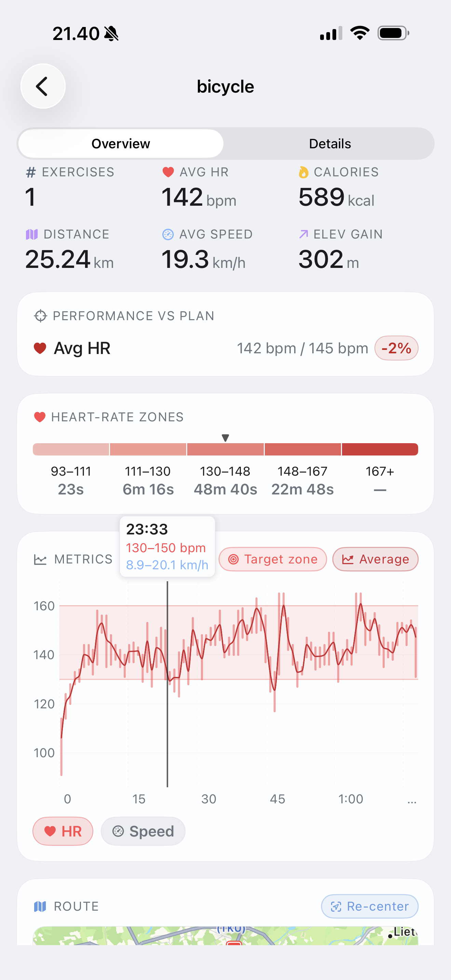Toggle the Target zone overlay
Viewport: 451px width, 980px height.
pyautogui.click(x=273, y=559)
